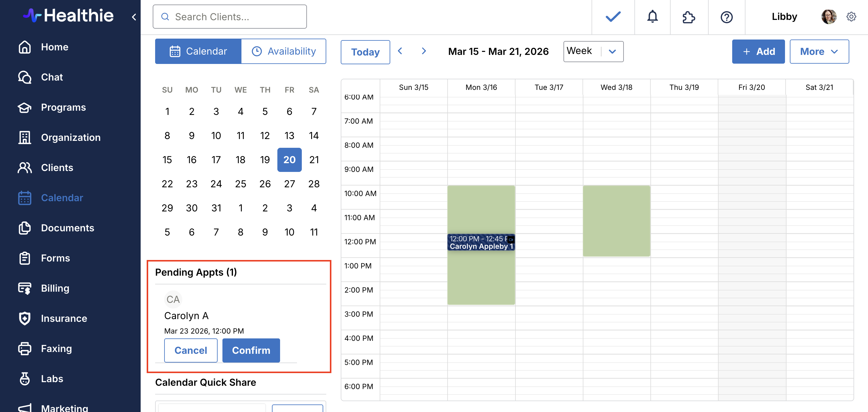
Task: Click the Chat sidebar icon
Action: pos(25,77)
